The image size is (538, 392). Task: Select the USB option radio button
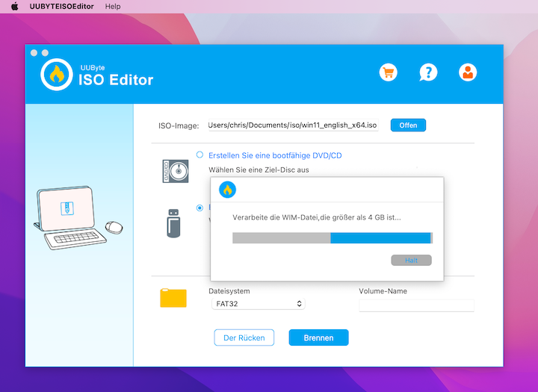pyautogui.click(x=200, y=208)
